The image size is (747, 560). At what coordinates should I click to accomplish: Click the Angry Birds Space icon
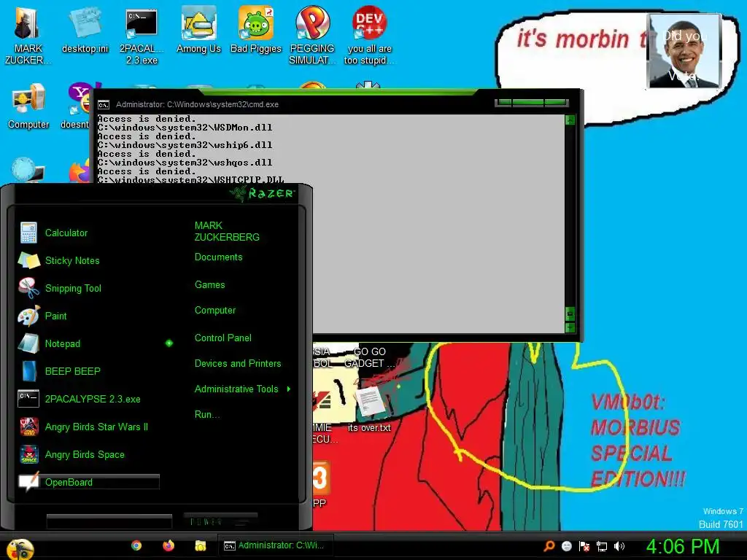coord(28,454)
